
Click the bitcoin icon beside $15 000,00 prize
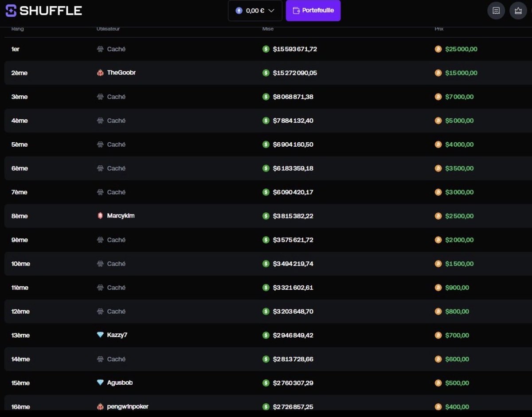point(438,73)
